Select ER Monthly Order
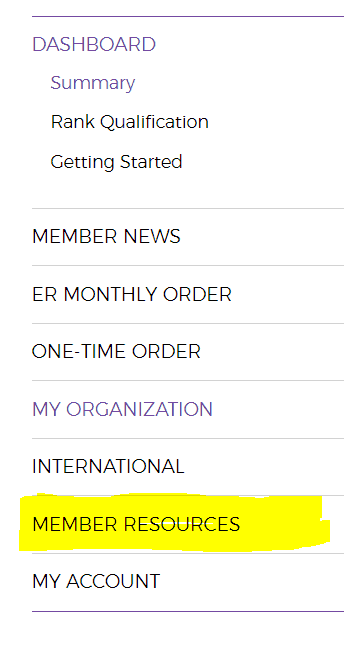 [x=132, y=295]
